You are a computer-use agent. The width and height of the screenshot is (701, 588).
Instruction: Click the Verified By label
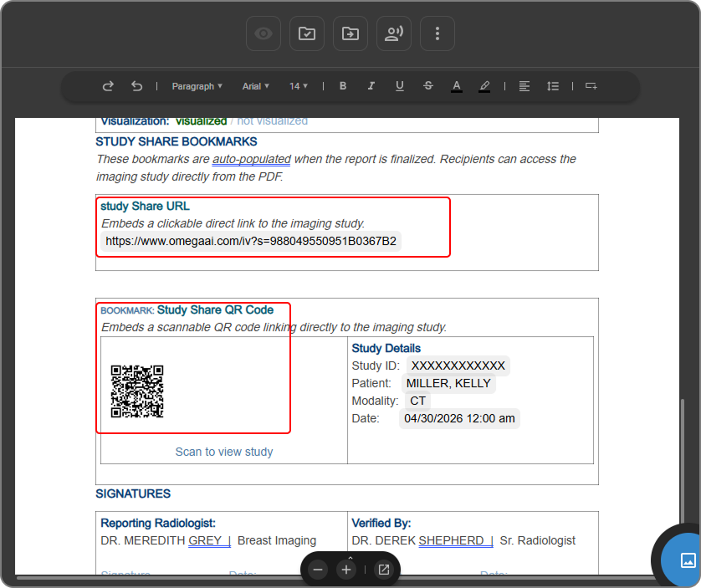pos(381,523)
